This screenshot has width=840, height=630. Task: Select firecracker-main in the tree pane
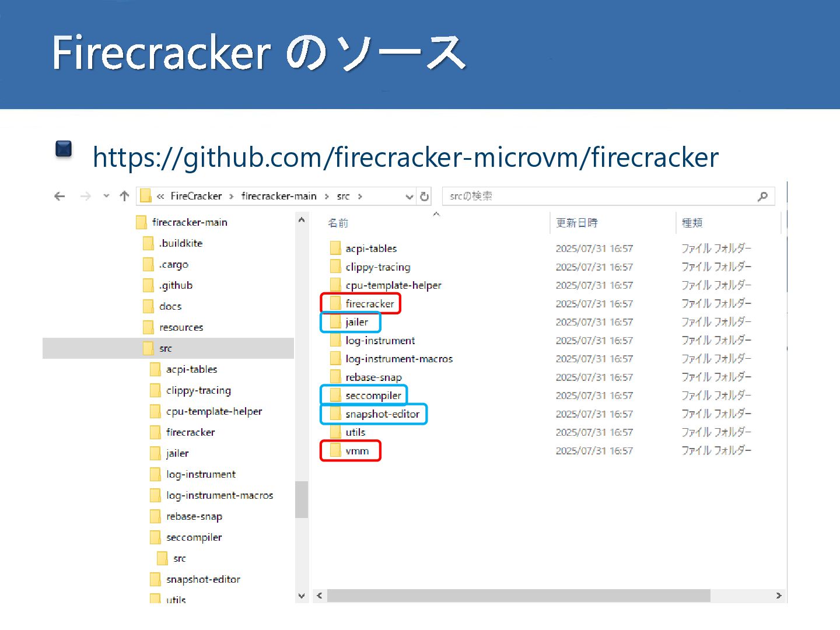[x=190, y=222]
